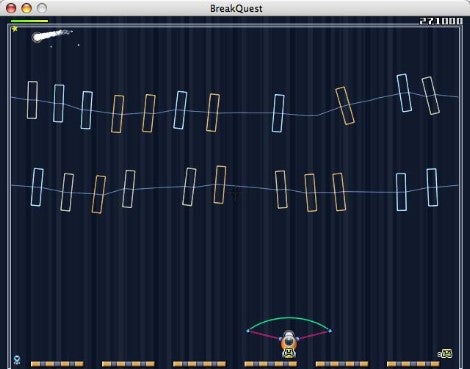Close the BreakQuest window via the red button
The height and width of the screenshot is (369, 470).
click(11, 8)
